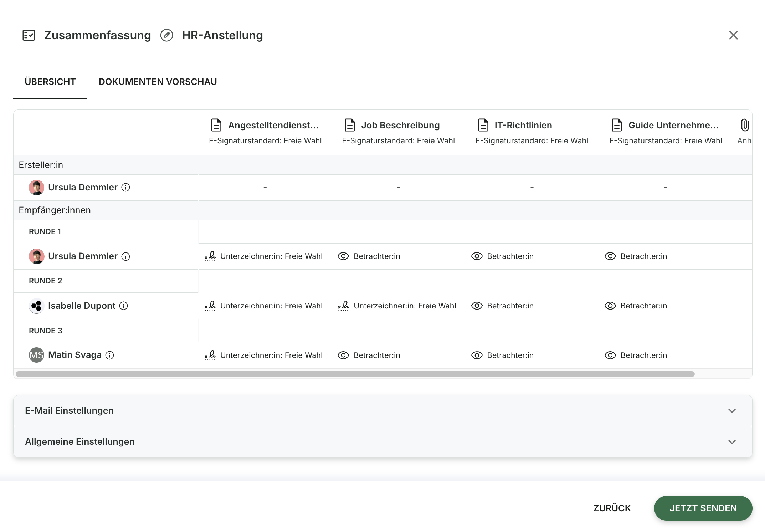Expand the Allgemeine Einstellungen chevron

[x=732, y=442]
